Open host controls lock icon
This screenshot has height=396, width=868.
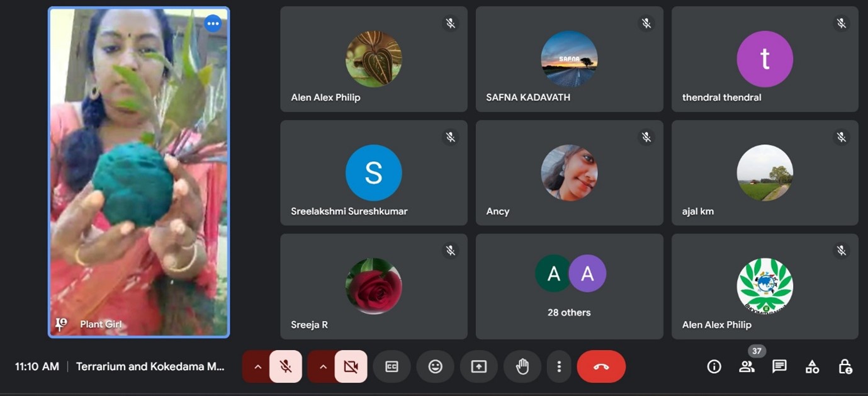coord(845,366)
